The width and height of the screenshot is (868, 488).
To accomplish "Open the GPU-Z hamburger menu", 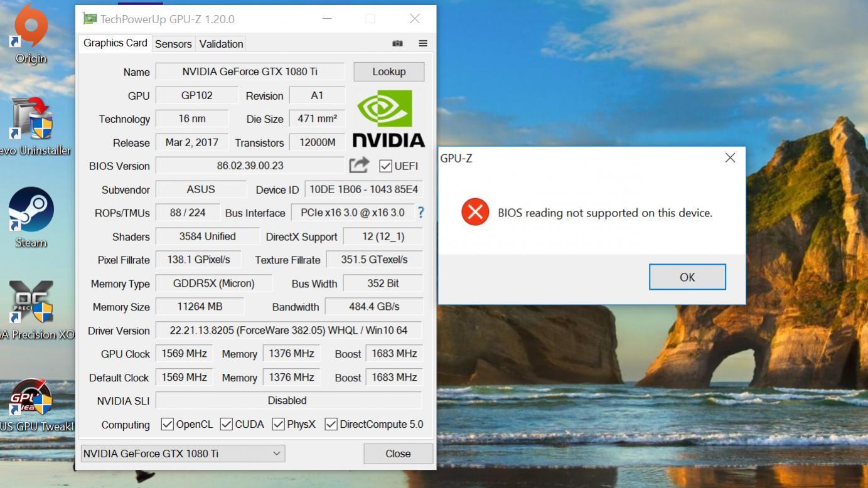I will pyautogui.click(x=423, y=43).
